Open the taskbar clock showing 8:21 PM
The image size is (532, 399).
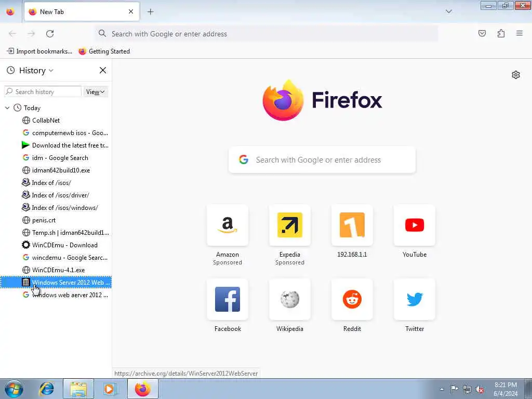(506, 389)
